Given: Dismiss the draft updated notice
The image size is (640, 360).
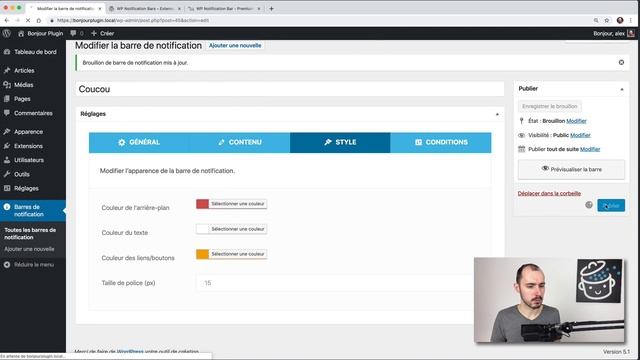Looking at the screenshot, I should 621,62.
